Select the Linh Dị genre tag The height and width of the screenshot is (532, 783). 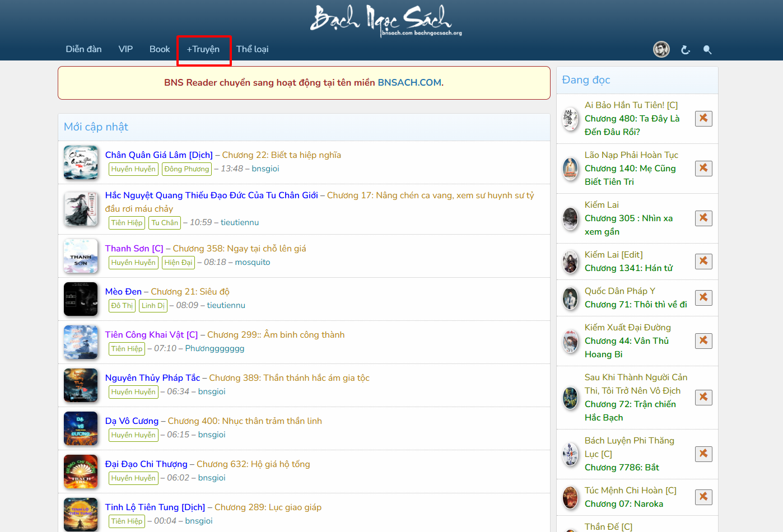(153, 306)
